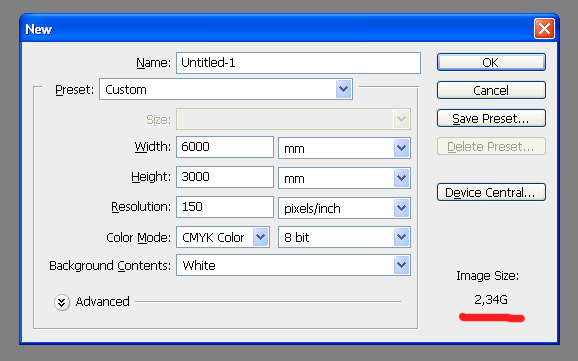Click OK to create the document
The width and height of the screenshot is (578, 361).
(x=491, y=62)
